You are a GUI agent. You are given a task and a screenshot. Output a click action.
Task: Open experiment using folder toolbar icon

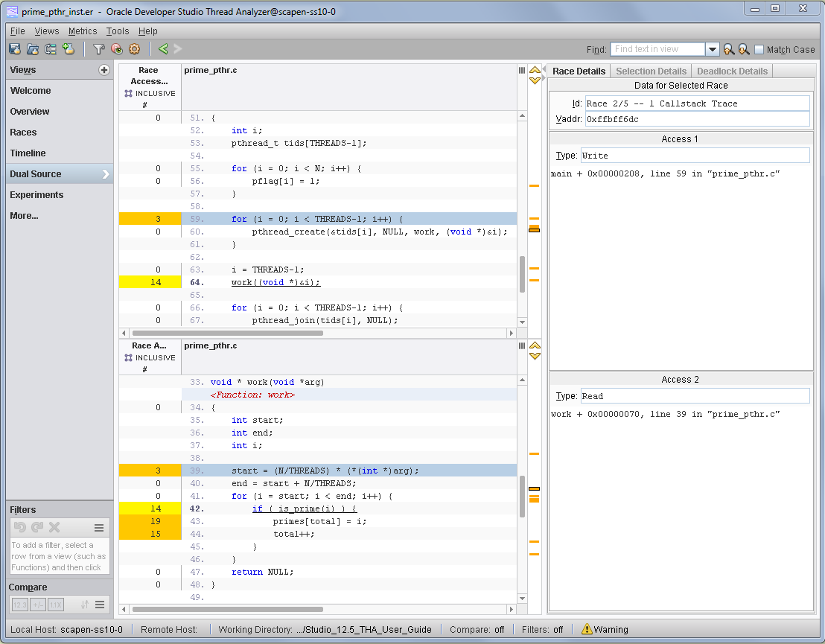pos(32,49)
